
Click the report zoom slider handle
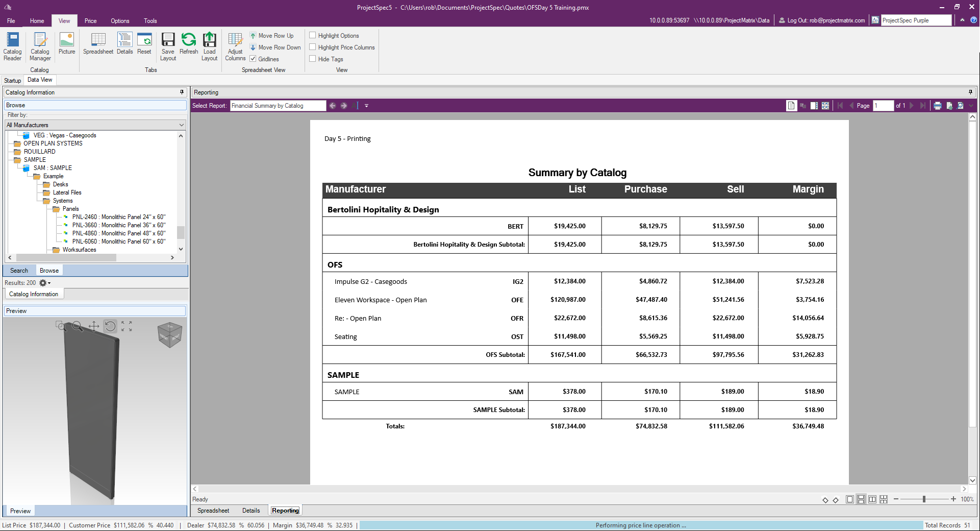[x=924, y=499]
